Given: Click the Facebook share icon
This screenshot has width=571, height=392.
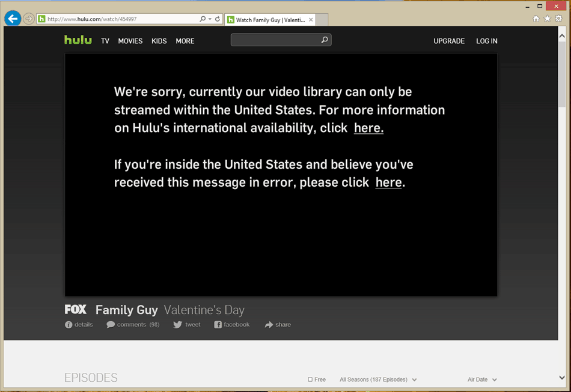Looking at the screenshot, I should tap(218, 325).
